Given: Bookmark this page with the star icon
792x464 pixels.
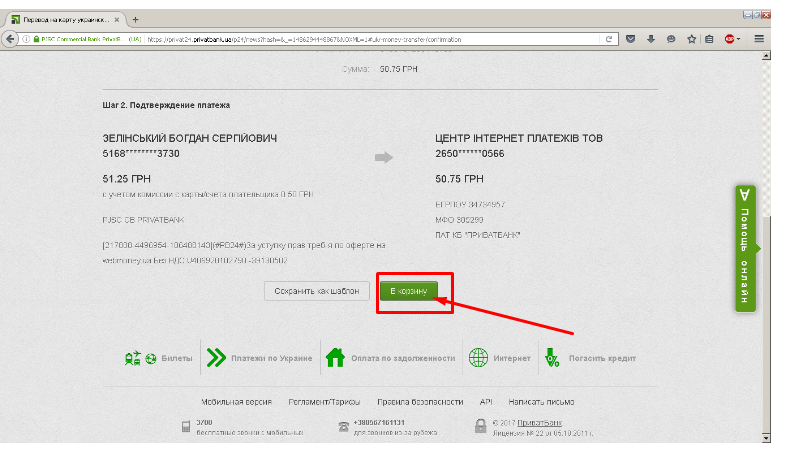Looking at the screenshot, I should (690, 39).
